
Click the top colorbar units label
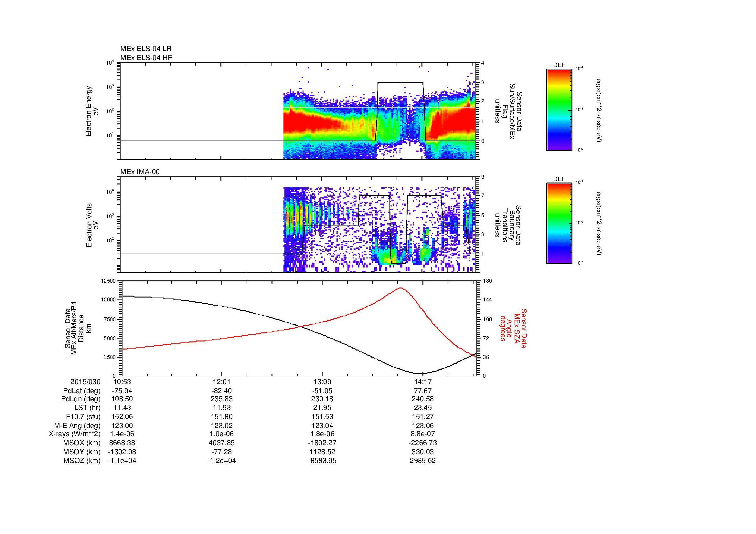point(599,110)
